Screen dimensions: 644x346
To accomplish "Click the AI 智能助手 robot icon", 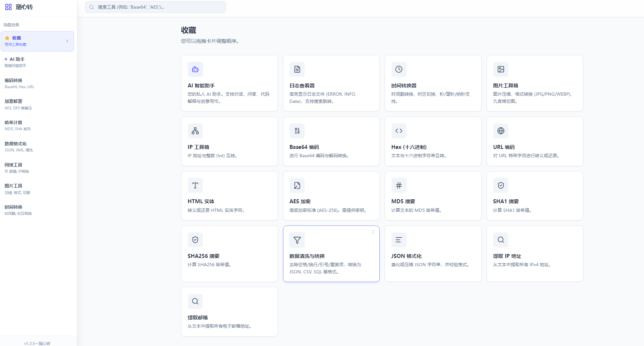I will coord(195,69).
